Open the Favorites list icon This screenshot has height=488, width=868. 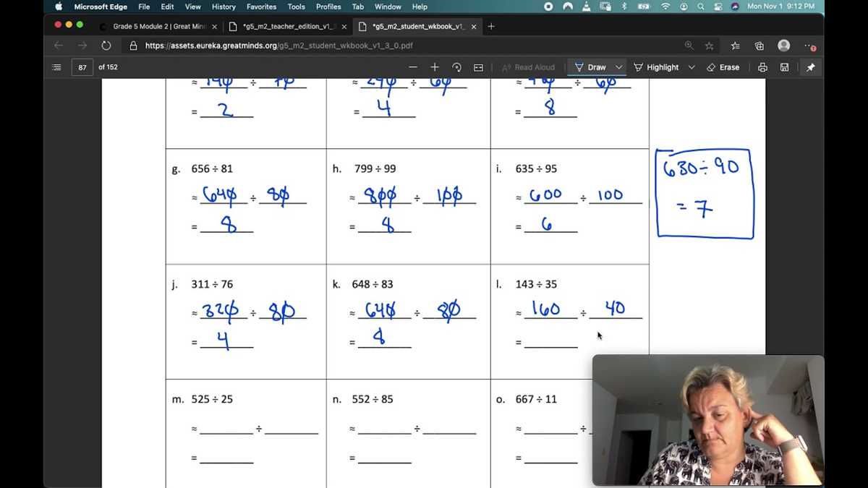[x=735, y=46]
